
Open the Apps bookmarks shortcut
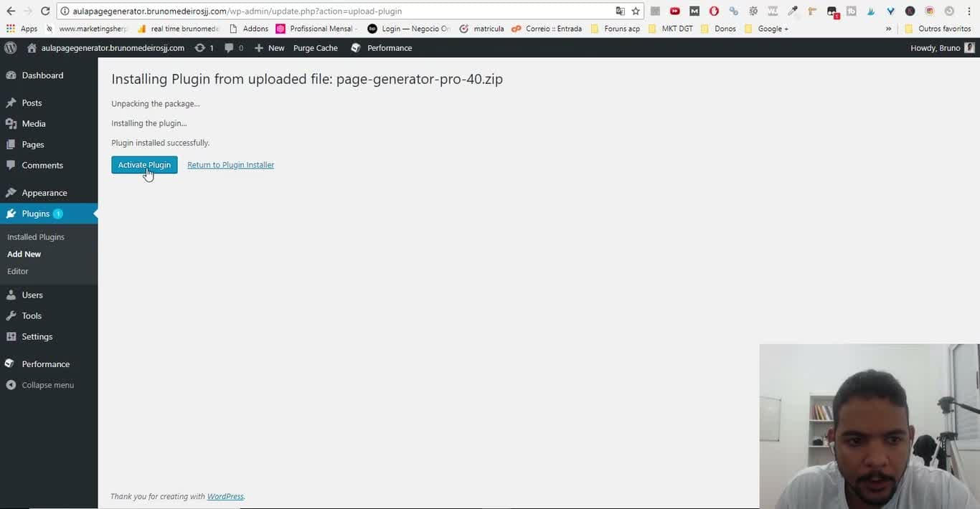[x=22, y=29]
